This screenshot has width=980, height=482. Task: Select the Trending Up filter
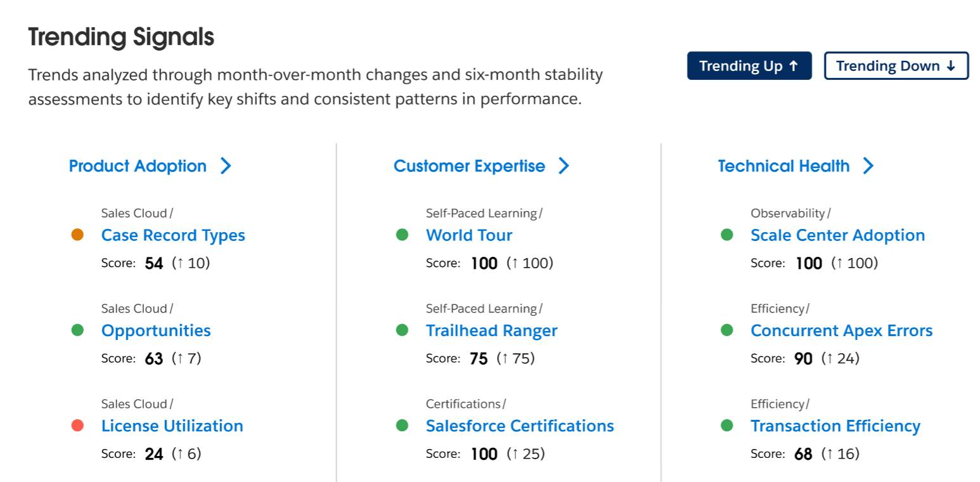(749, 65)
